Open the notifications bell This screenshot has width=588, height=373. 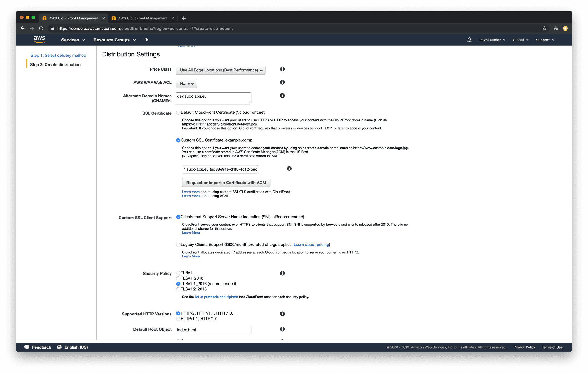(x=469, y=40)
